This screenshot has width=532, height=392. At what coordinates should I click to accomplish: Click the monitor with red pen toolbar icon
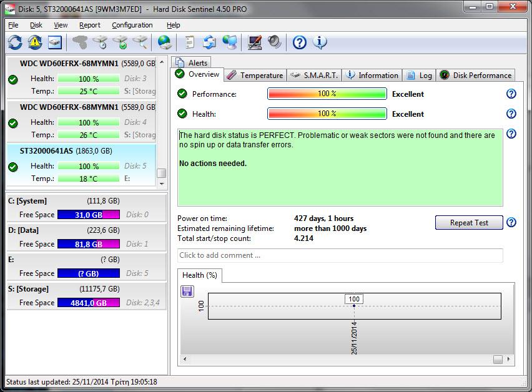tap(255, 42)
